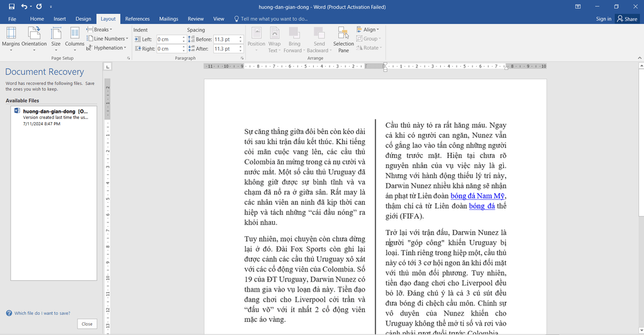Screen dimensions: 644x335
Task: Click the 'Available Files' heading
Action: (x=22, y=101)
